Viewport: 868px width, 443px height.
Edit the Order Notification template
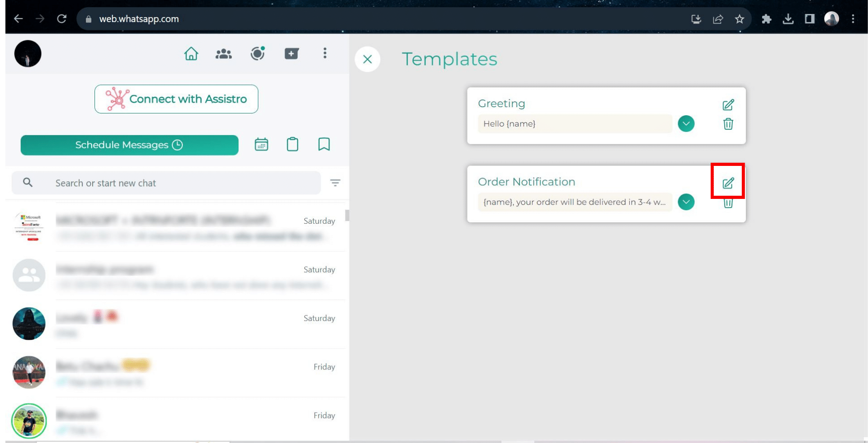[x=728, y=183]
